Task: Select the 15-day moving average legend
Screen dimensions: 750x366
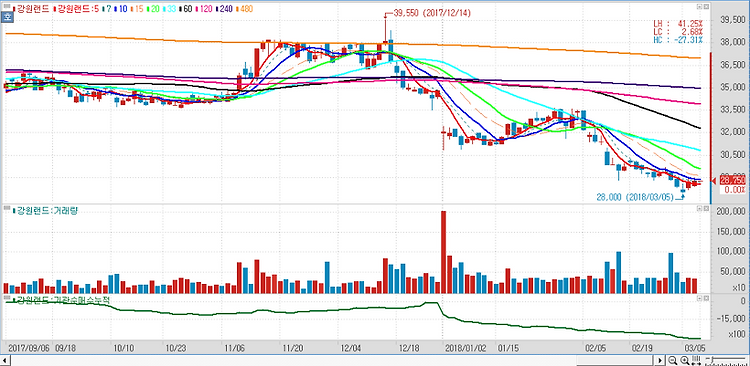Action: coord(137,9)
